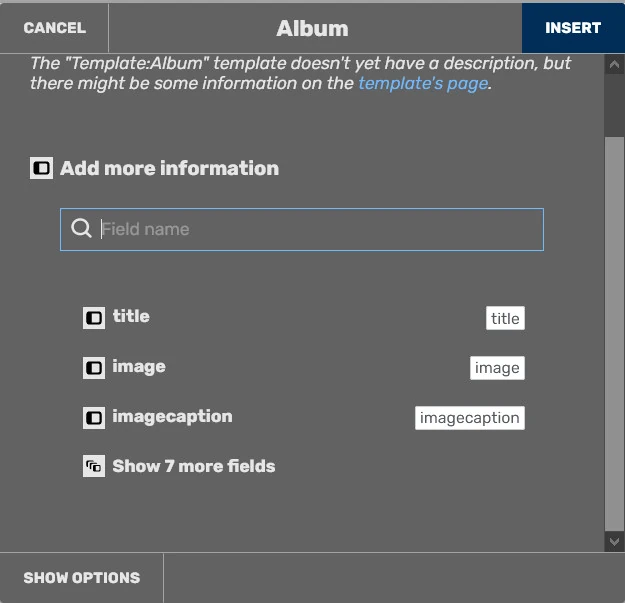Screen dimensions: 625x603
Task: Follow the template's page link
Action: pyautogui.click(x=423, y=84)
